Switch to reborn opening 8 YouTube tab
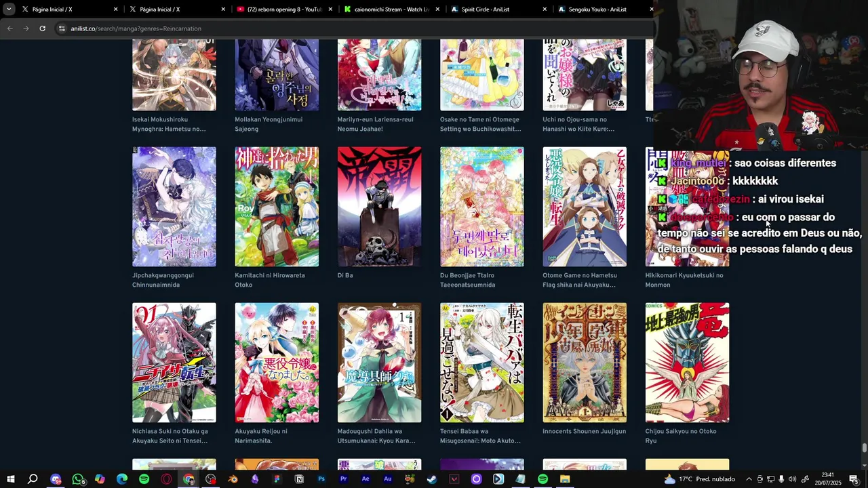 tap(285, 9)
